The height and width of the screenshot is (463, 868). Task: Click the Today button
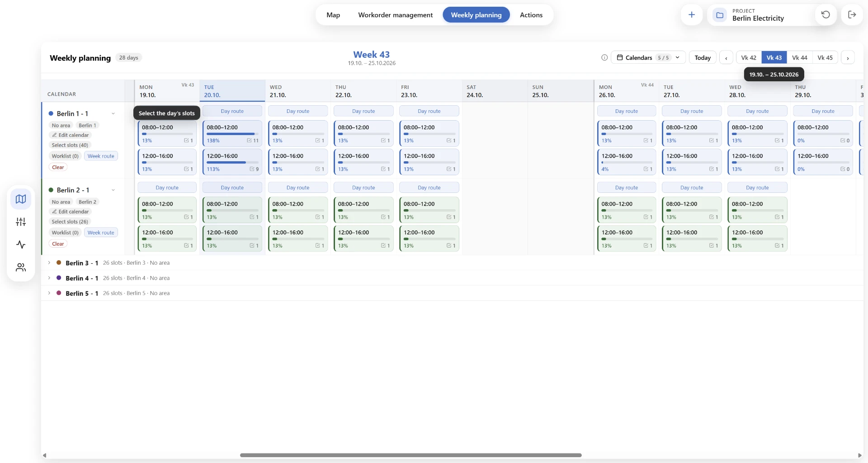click(x=703, y=58)
